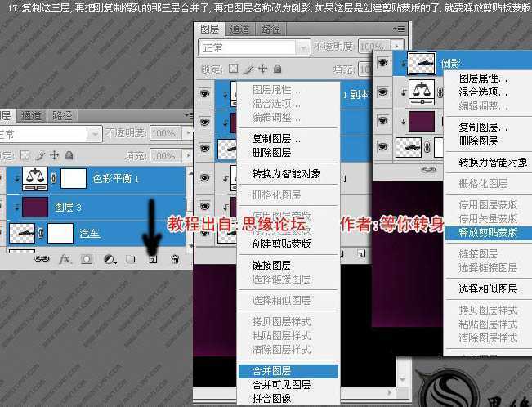Toggle eye of scales layer under 倒影
532x407 pixels.
coord(383,92)
